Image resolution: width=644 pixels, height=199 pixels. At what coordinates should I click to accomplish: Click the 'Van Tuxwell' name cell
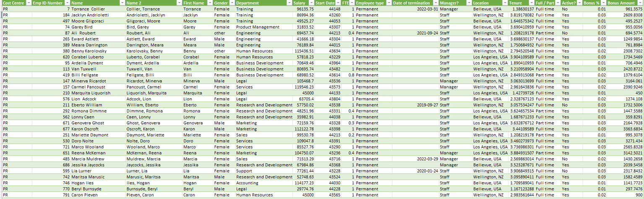(x=98, y=69)
